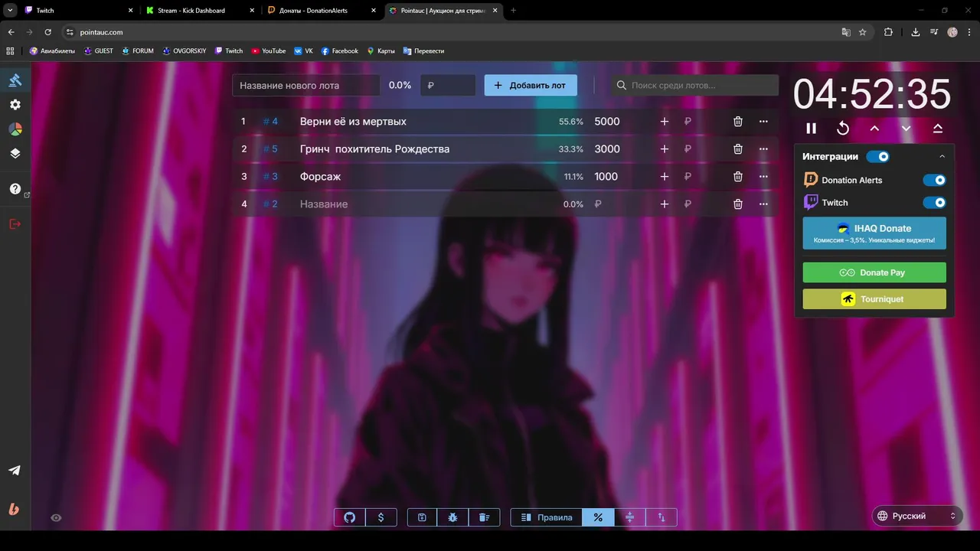Bookmark this page with star icon

coord(863,32)
